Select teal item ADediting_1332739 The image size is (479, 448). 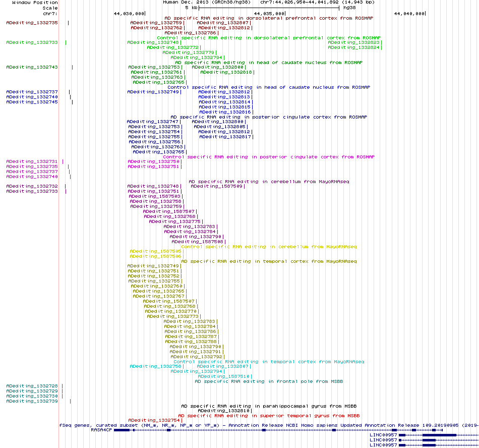point(32,401)
